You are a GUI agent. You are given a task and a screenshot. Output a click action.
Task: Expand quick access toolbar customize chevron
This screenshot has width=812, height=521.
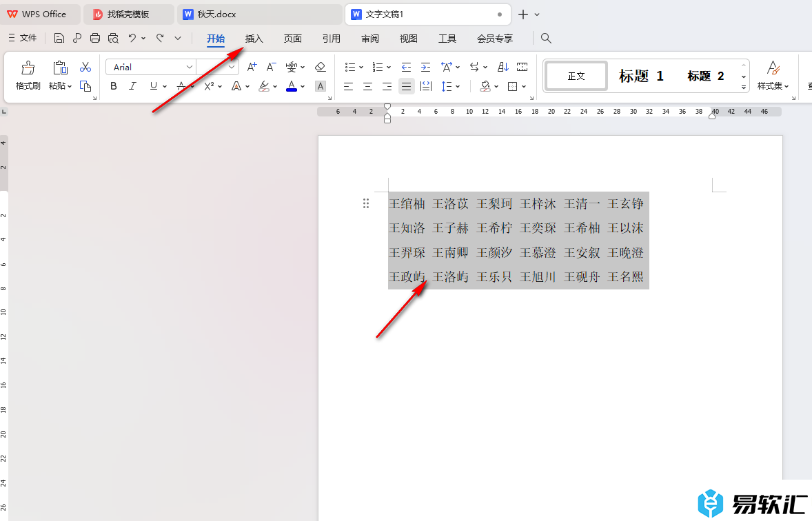178,38
